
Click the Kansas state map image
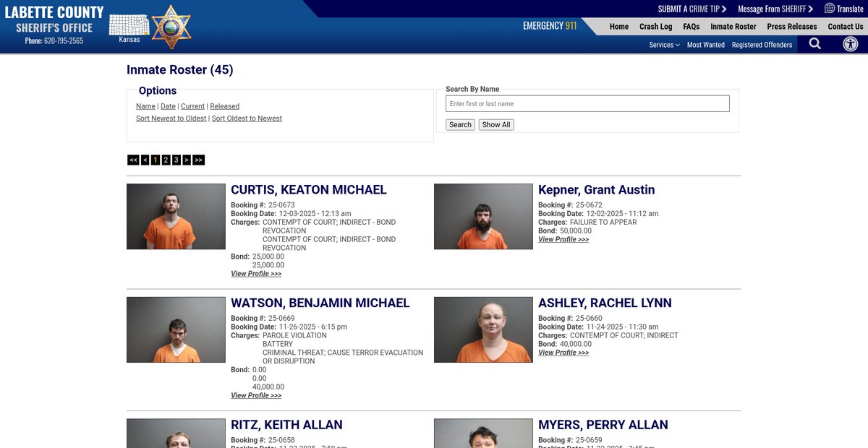tap(129, 25)
